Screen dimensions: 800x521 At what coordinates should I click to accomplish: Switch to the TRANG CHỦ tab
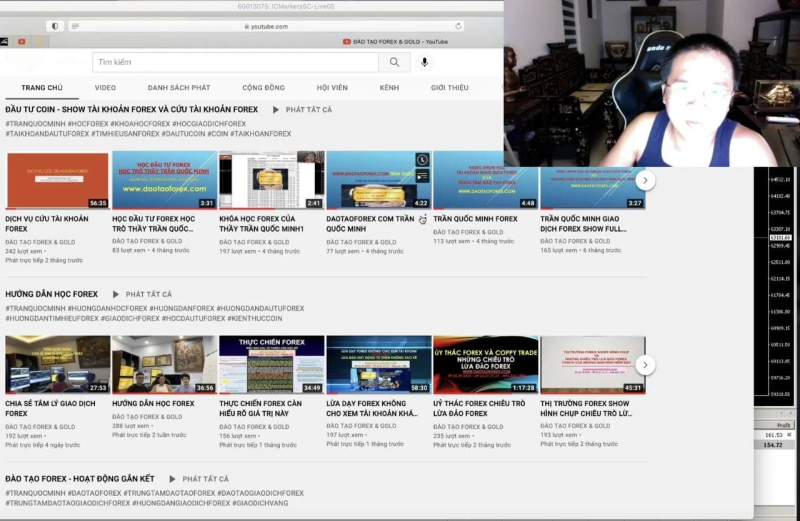42,88
